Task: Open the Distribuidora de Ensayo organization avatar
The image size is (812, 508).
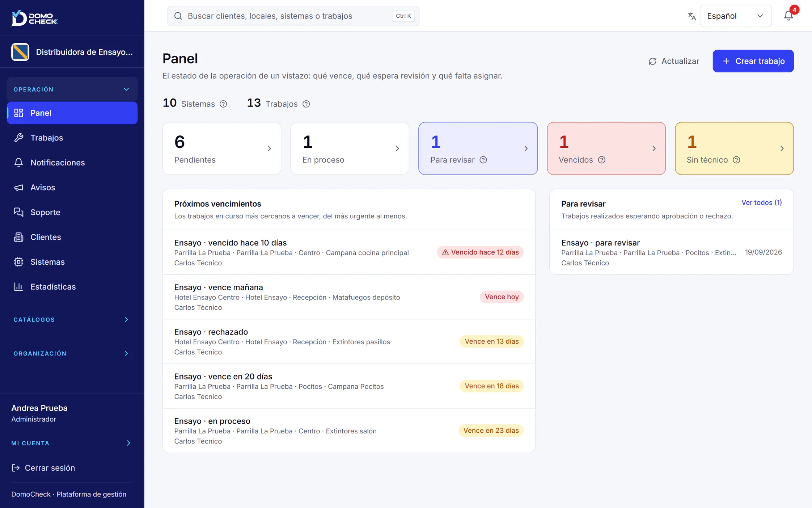Action: [20, 52]
